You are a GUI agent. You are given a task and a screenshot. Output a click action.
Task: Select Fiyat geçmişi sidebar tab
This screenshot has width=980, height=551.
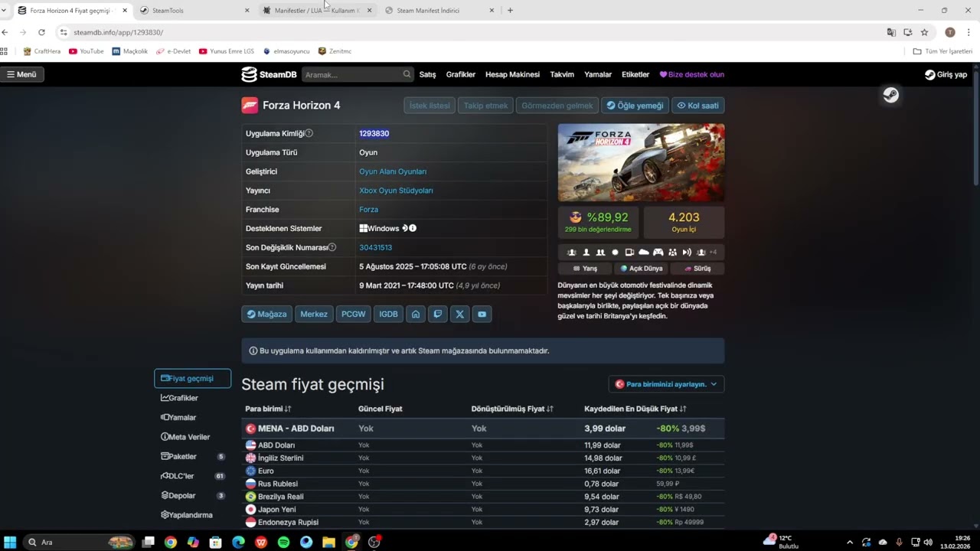click(192, 378)
